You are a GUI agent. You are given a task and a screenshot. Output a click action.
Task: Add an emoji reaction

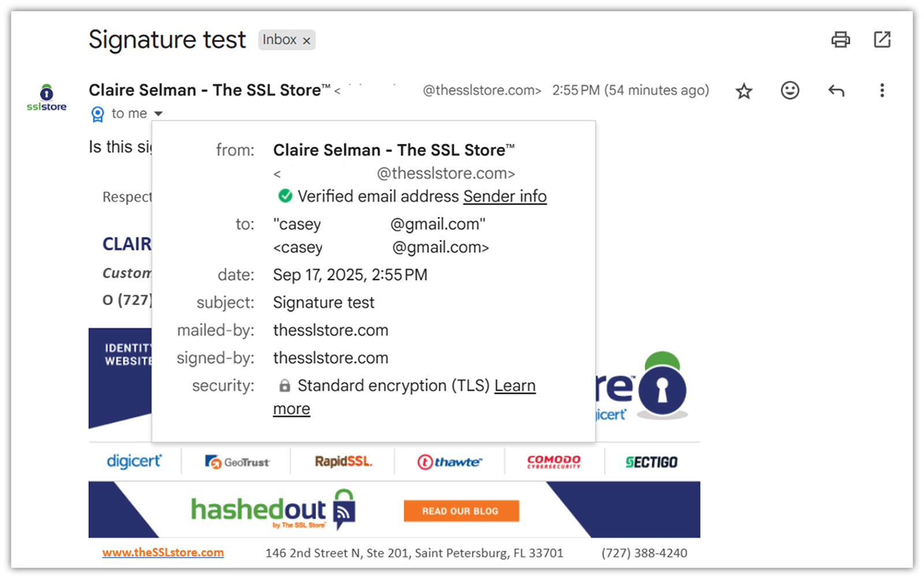(789, 90)
